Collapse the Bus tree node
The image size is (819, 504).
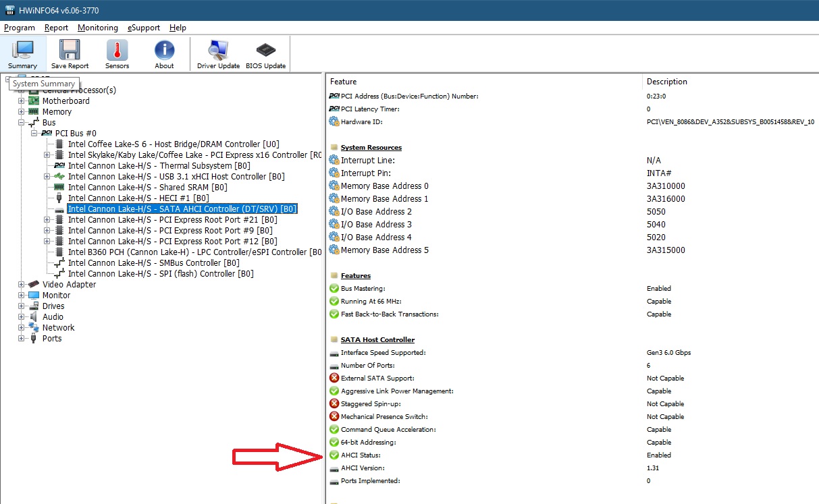point(22,122)
